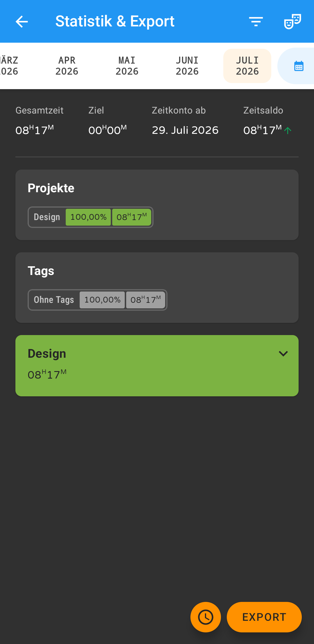This screenshot has width=314, height=644.
Task: Go to the März 2026 tab
Action: [x=9, y=66]
